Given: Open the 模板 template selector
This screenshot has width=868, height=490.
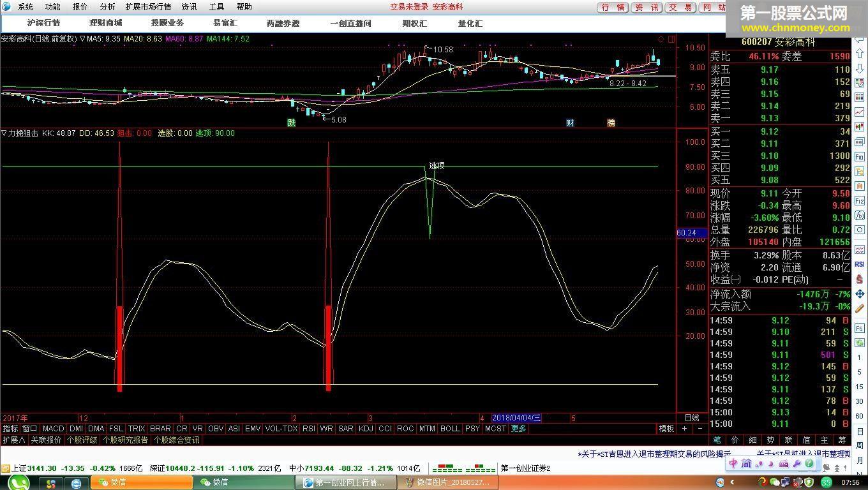Looking at the screenshot, I should 666,429.
